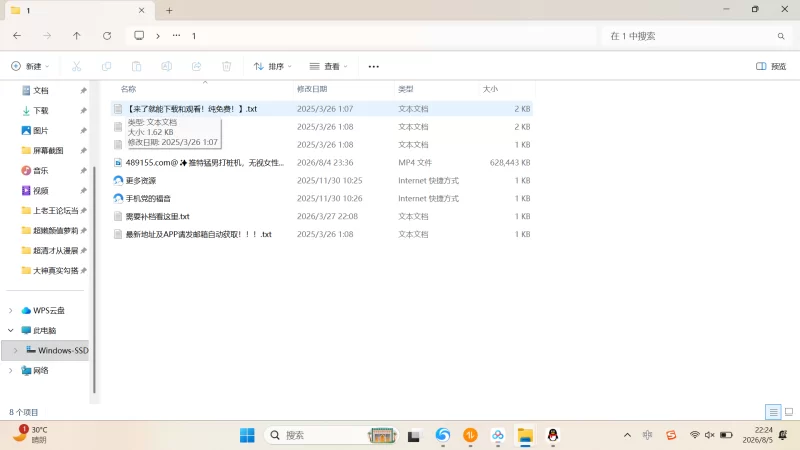Open Videos (视频) in the sidebar
The height and width of the screenshot is (450, 800).
41,190
